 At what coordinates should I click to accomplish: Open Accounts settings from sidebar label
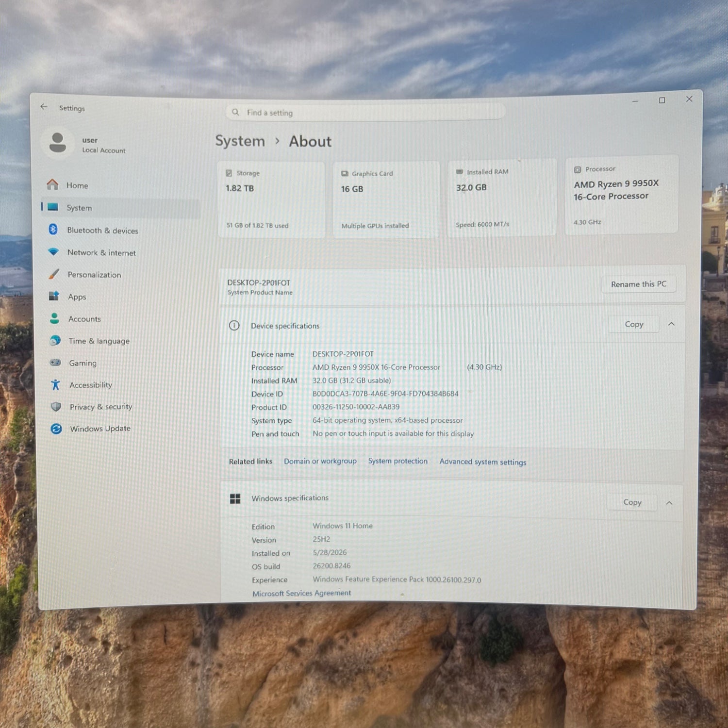tap(84, 319)
